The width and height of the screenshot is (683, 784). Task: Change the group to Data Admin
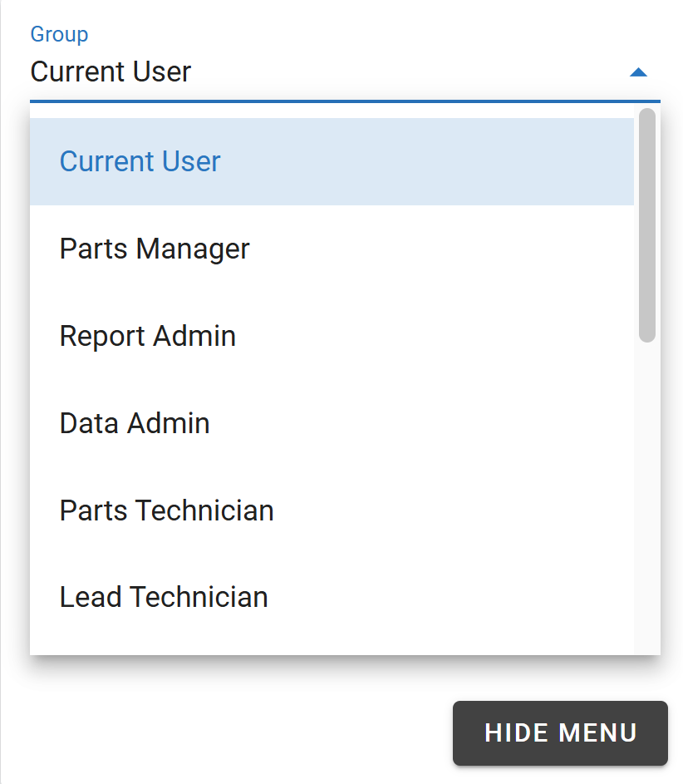[135, 423]
